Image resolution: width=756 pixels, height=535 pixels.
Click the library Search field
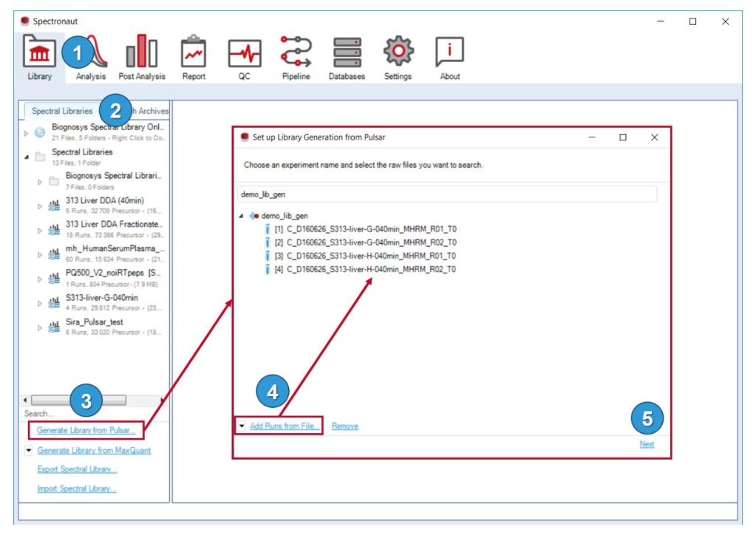[x=94, y=414]
